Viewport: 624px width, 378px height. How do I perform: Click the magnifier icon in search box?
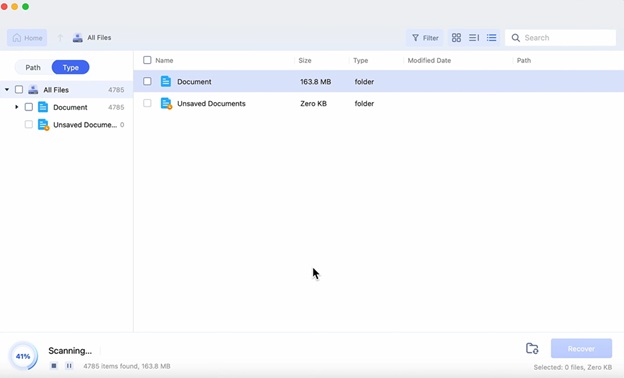point(516,38)
